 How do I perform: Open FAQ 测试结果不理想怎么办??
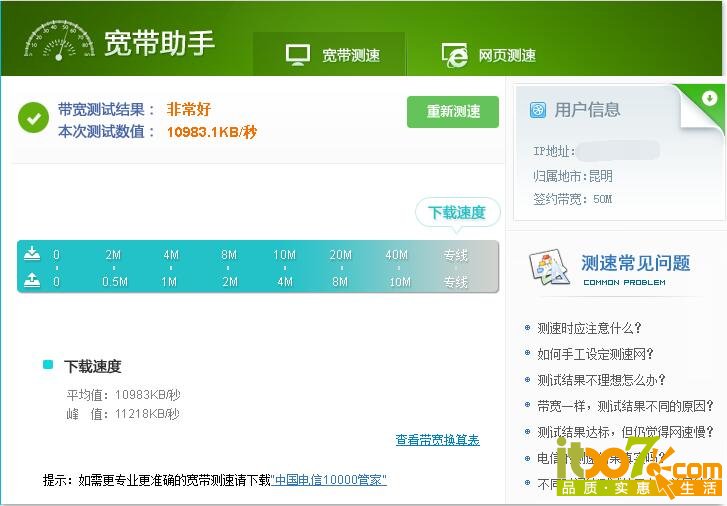point(601,380)
